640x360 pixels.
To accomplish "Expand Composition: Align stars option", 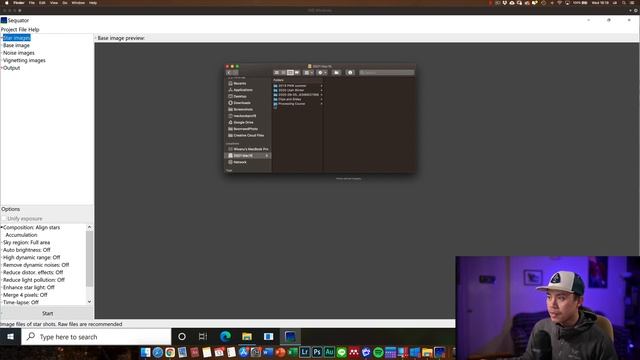I will click(x=31, y=227).
